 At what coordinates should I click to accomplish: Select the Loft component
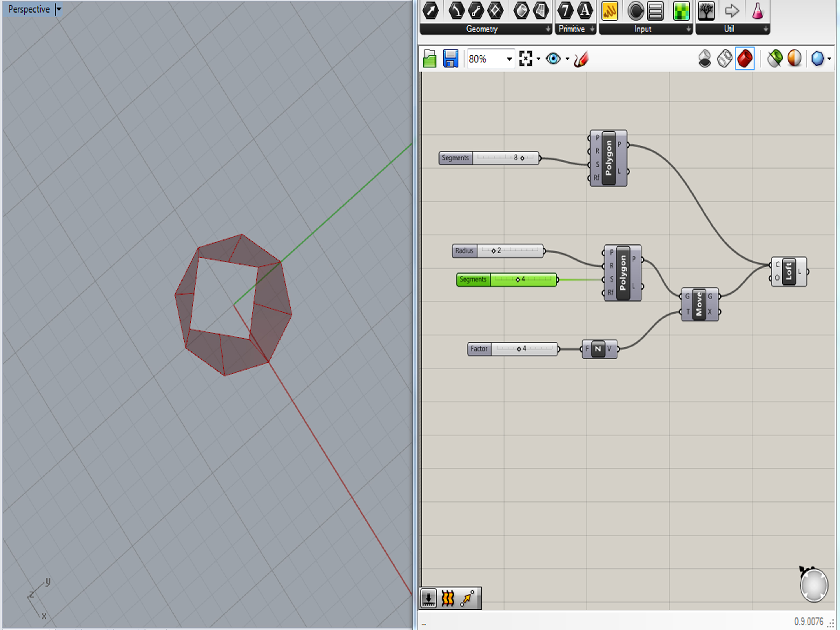pyautogui.click(x=789, y=272)
